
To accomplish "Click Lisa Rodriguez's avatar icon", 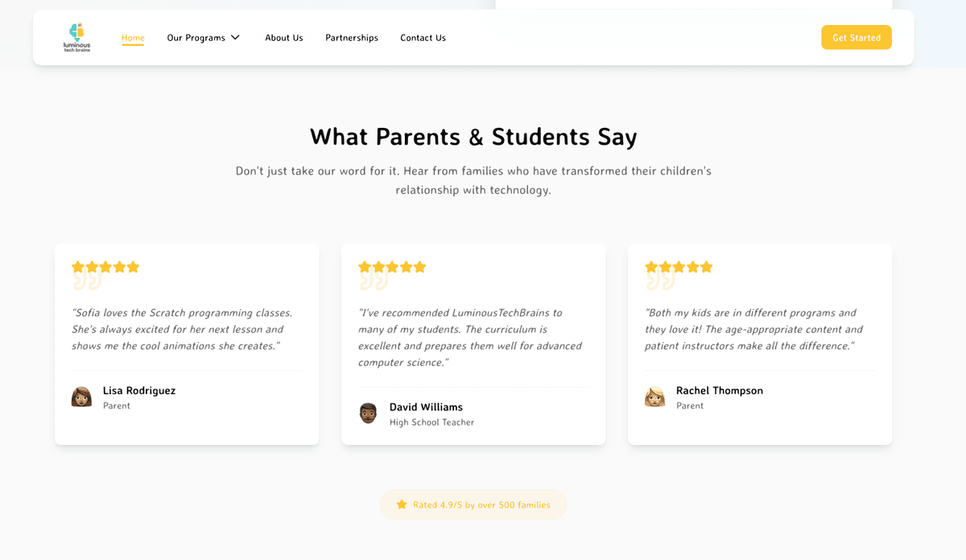I will tap(81, 397).
